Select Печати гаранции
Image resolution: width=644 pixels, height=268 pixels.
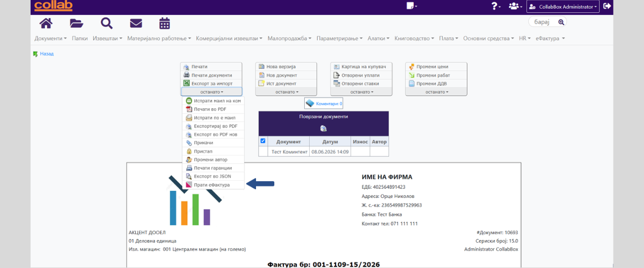coord(213,168)
